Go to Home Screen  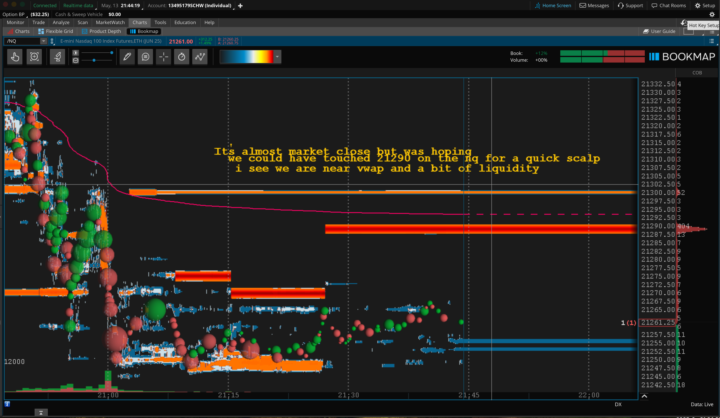553,6
